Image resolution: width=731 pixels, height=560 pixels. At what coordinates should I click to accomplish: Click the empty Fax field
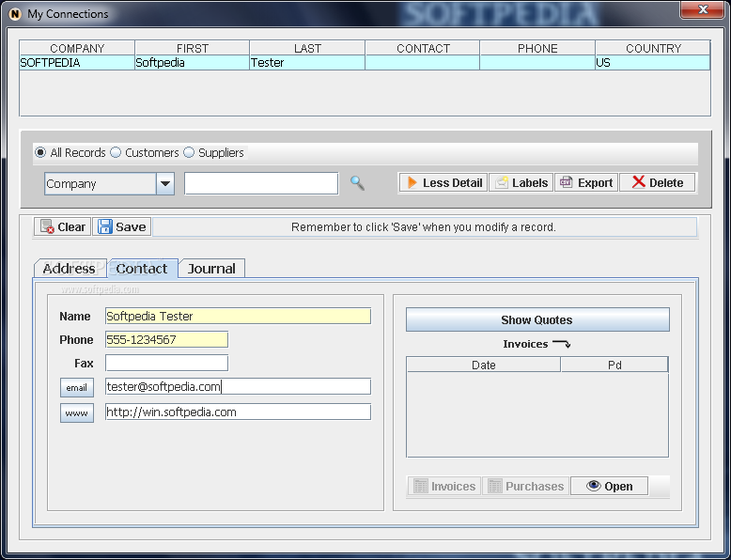tap(167, 363)
